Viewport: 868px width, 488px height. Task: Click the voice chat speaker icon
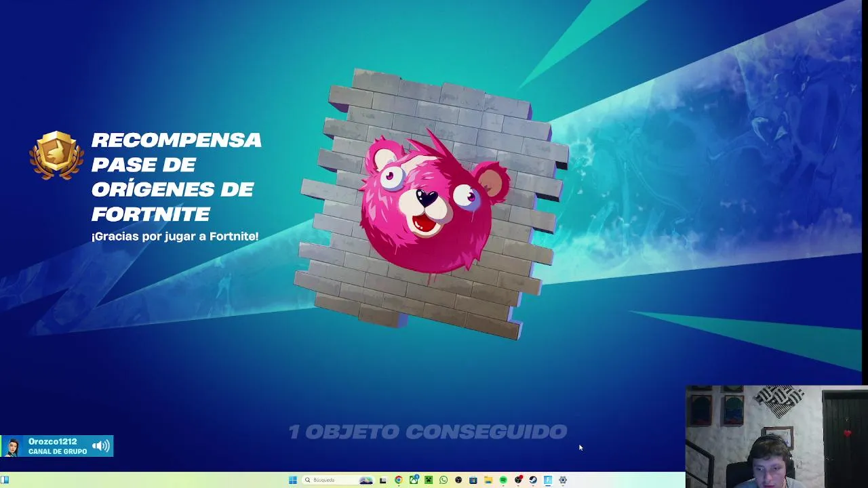point(101,446)
